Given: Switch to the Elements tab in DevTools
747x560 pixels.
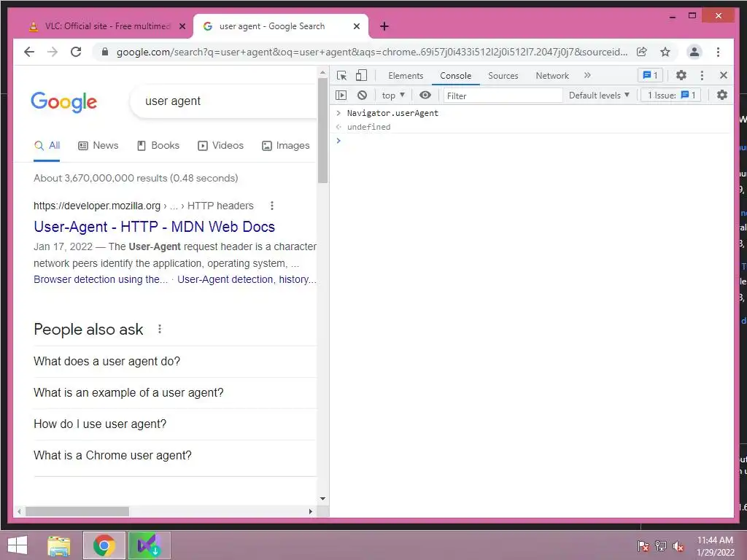Looking at the screenshot, I should (x=406, y=76).
